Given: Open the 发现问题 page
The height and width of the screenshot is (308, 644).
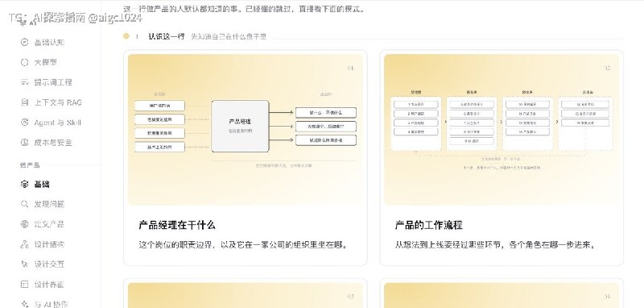Looking at the screenshot, I should tap(49, 204).
